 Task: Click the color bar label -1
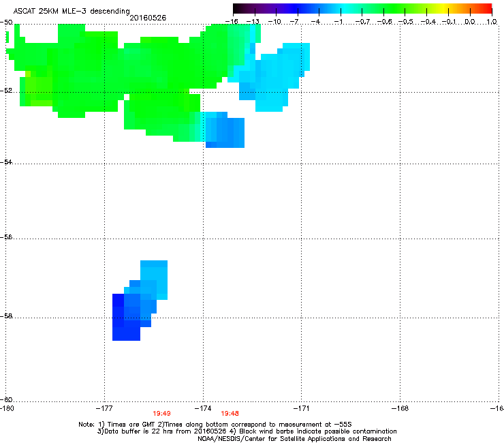[338, 22]
